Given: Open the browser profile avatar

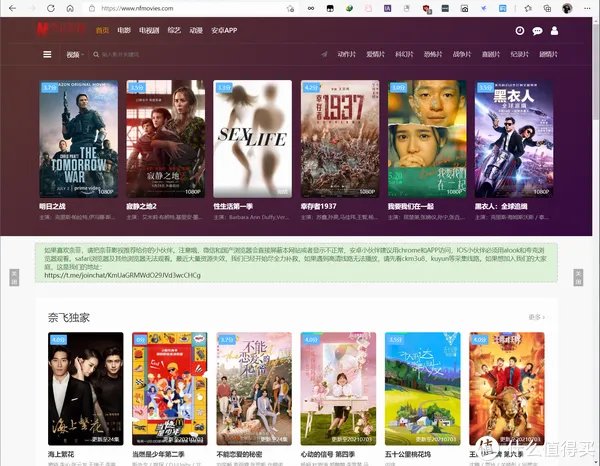Looking at the screenshot, I should click(x=567, y=8).
